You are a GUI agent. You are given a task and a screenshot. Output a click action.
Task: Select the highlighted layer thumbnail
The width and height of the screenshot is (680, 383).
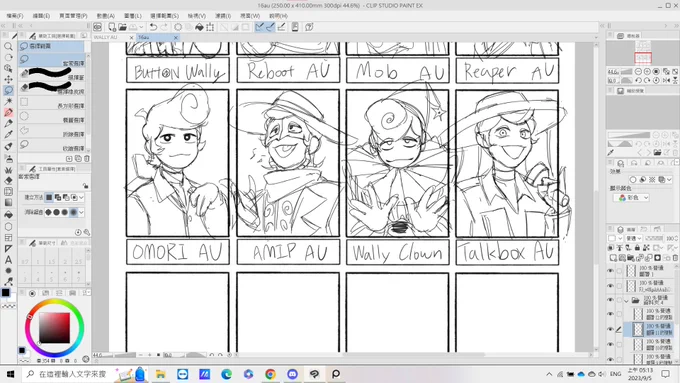point(638,329)
